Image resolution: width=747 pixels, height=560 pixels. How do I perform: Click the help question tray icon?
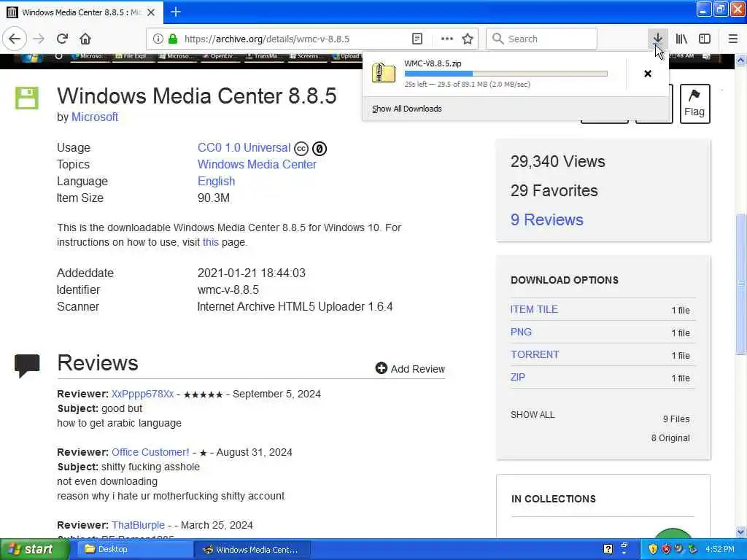tap(608, 549)
